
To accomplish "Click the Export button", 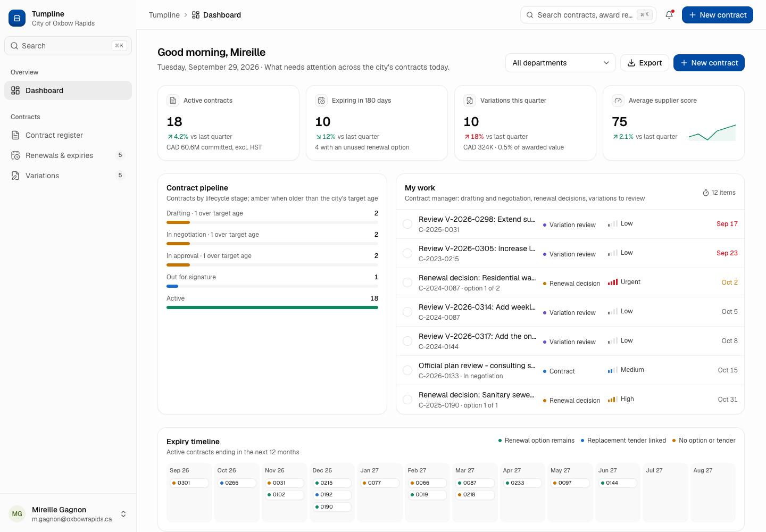I will coord(645,63).
